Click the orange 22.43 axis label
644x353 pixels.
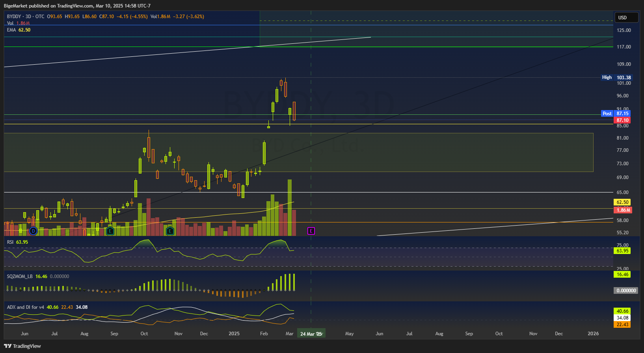pos(622,325)
